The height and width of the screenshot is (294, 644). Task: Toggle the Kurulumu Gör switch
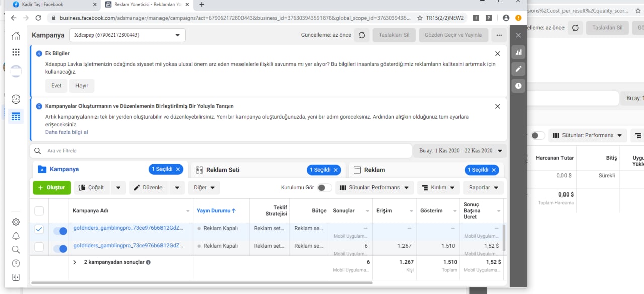pyautogui.click(x=325, y=187)
